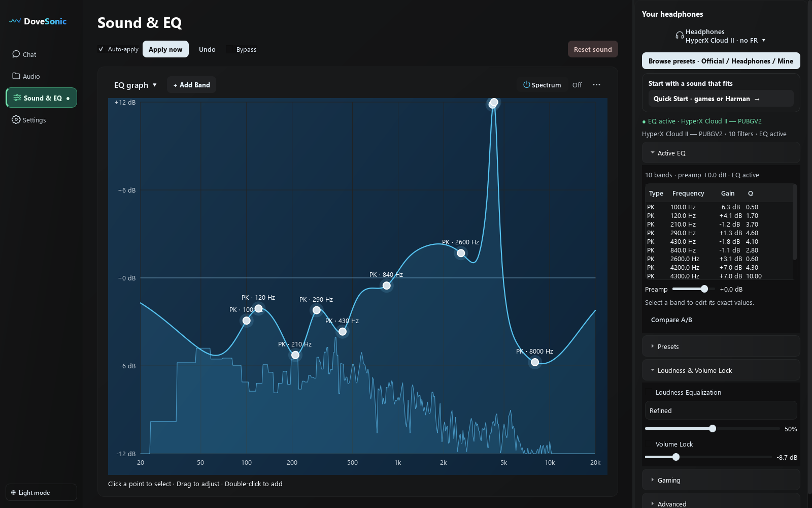812x508 pixels.
Task: Click the headphones device icon
Action: [x=680, y=36]
